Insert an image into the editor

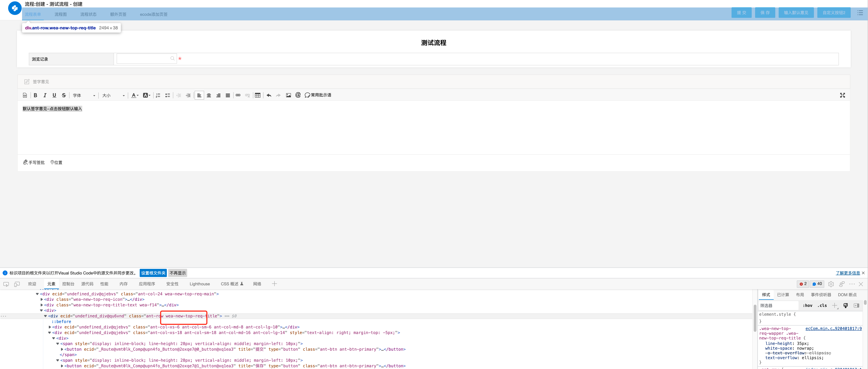tap(288, 95)
